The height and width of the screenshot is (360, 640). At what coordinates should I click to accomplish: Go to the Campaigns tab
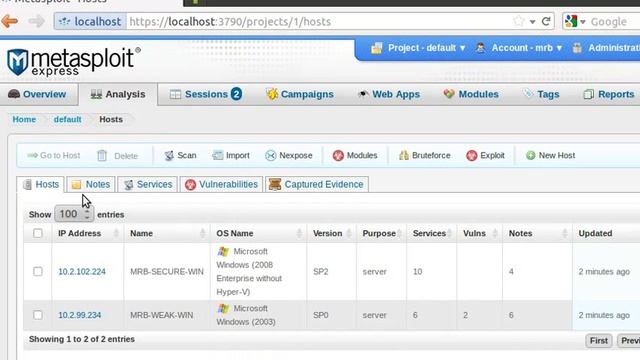click(x=300, y=94)
